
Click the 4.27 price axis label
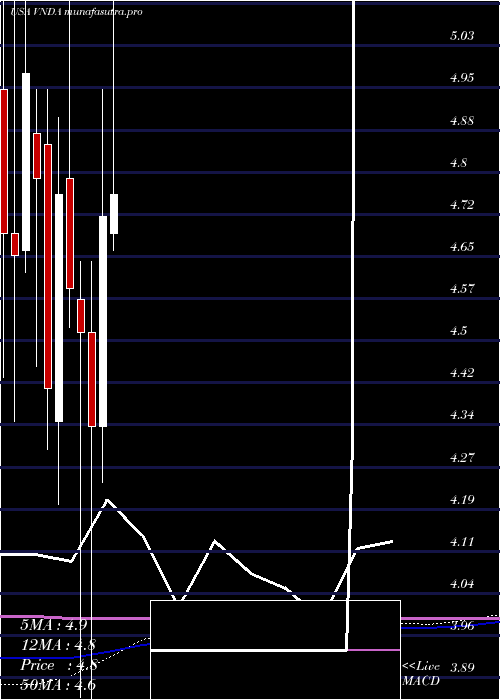point(462,457)
